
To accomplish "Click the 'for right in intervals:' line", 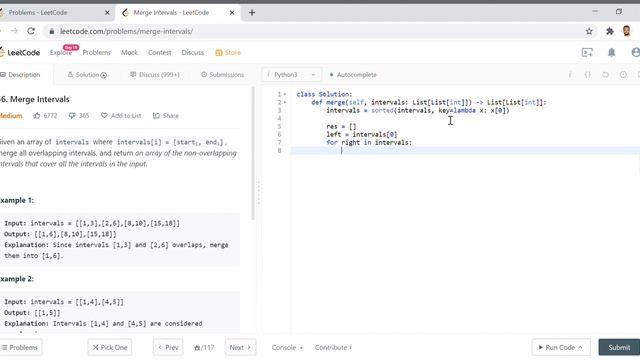I will pos(369,142).
